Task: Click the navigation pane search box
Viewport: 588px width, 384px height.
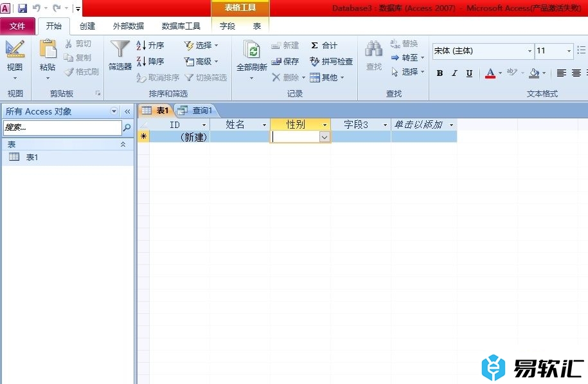Action: pos(62,128)
